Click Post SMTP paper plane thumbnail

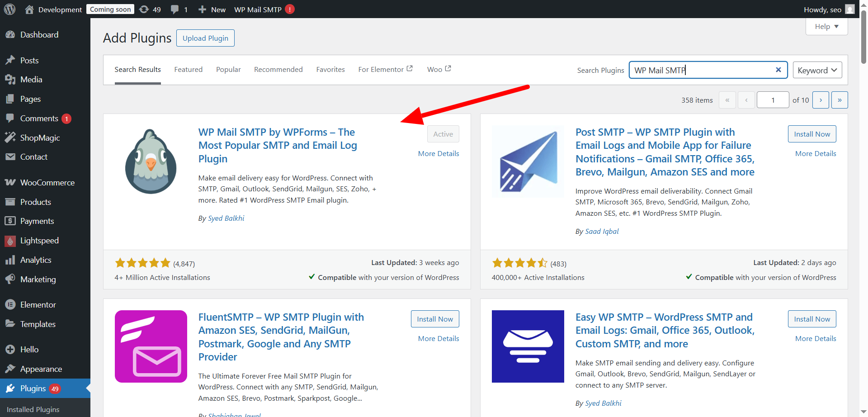(528, 161)
